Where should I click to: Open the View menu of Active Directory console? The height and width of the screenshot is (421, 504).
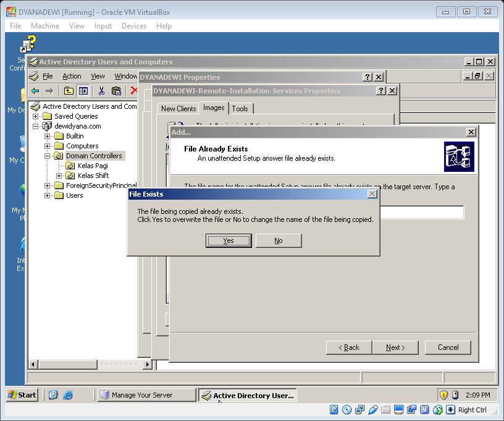(98, 76)
